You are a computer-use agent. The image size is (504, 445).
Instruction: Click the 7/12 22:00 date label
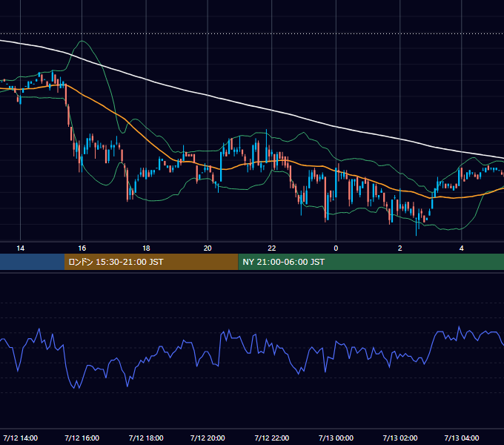[272, 438]
